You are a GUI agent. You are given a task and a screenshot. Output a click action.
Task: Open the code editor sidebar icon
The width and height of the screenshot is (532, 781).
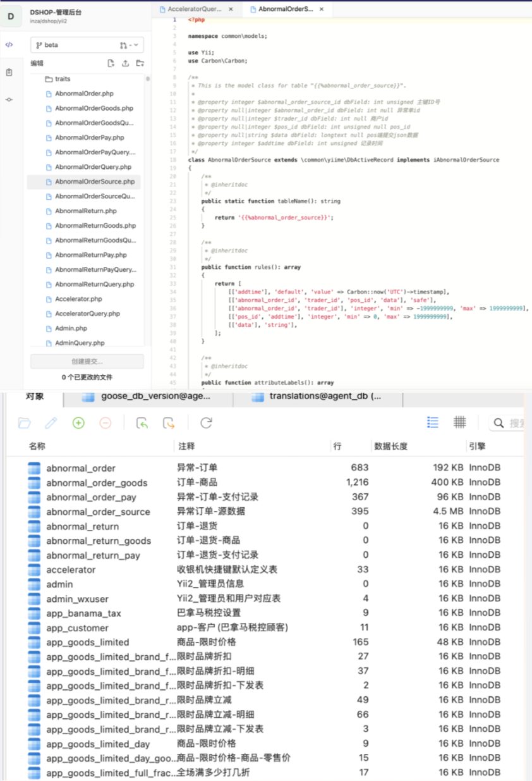pyautogui.click(x=9, y=45)
